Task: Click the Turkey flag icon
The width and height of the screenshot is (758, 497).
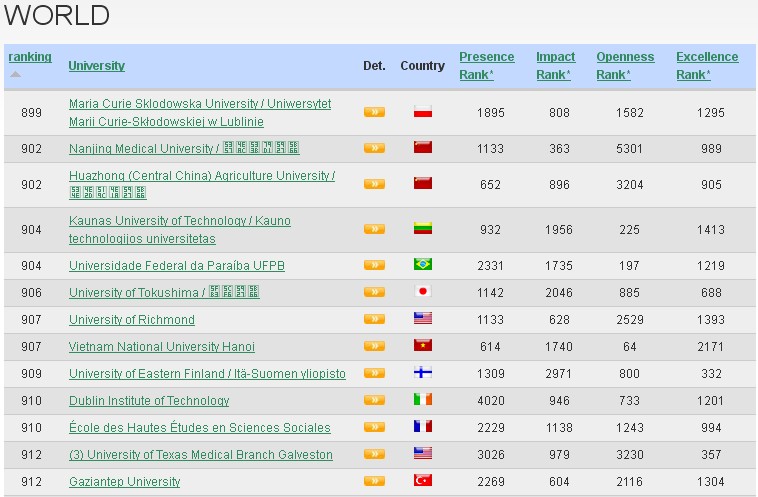Action: coord(422,481)
